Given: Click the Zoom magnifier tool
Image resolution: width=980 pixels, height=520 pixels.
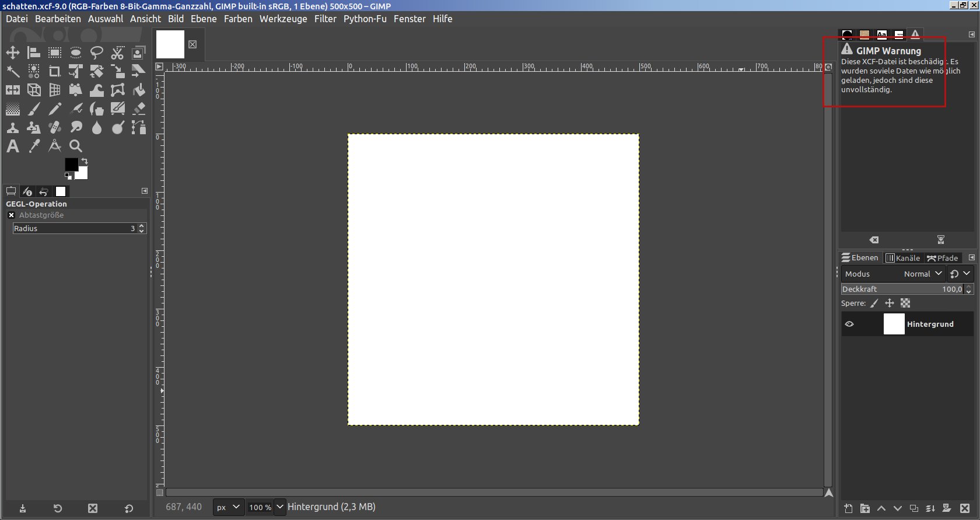Looking at the screenshot, I should (x=76, y=146).
